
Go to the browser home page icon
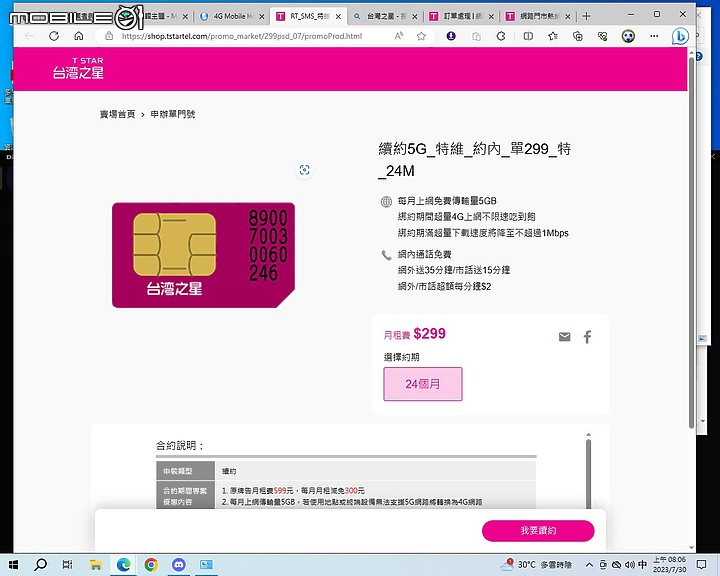pyautogui.click(x=79, y=36)
